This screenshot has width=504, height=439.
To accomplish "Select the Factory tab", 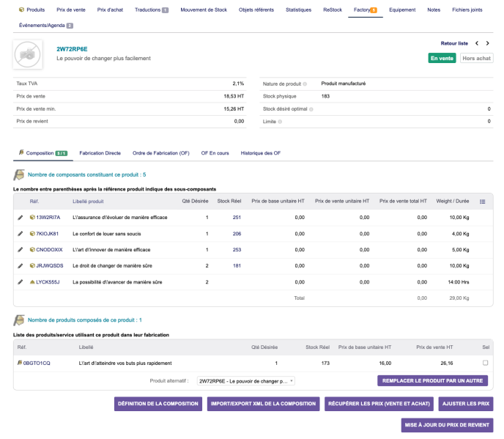I will pyautogui.click(x=365, y=10).
